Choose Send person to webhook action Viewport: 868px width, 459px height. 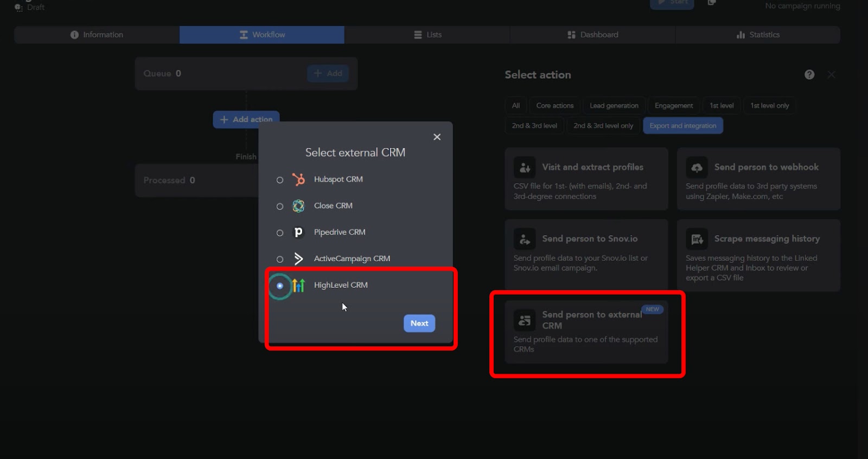758,179
